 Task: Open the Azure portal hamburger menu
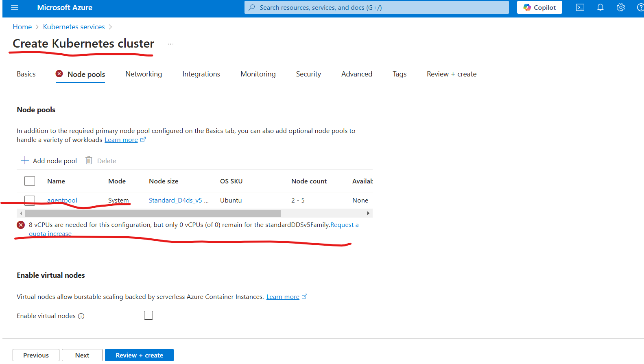(x=15, y=7)
